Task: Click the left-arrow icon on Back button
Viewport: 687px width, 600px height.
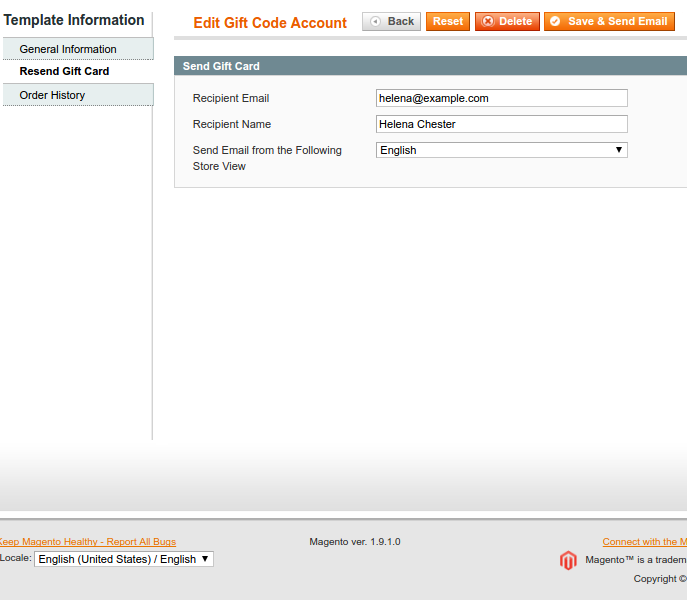Action: [x=376, y=21]
